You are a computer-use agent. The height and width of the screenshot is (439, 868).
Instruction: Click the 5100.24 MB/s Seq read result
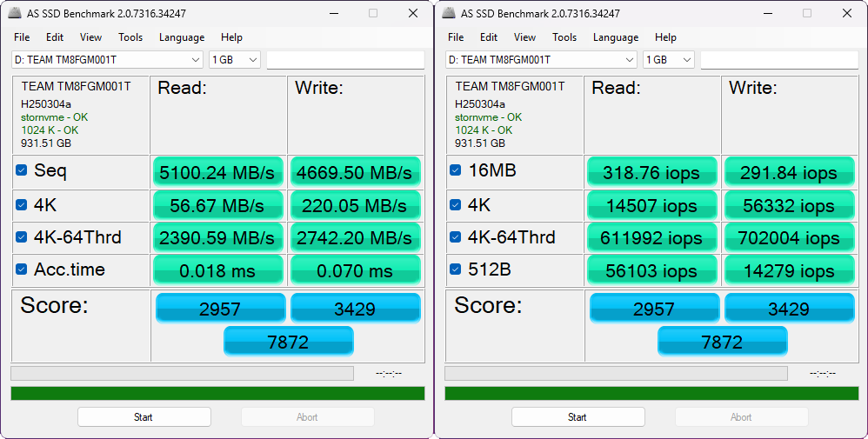click(x=217, y=172)
